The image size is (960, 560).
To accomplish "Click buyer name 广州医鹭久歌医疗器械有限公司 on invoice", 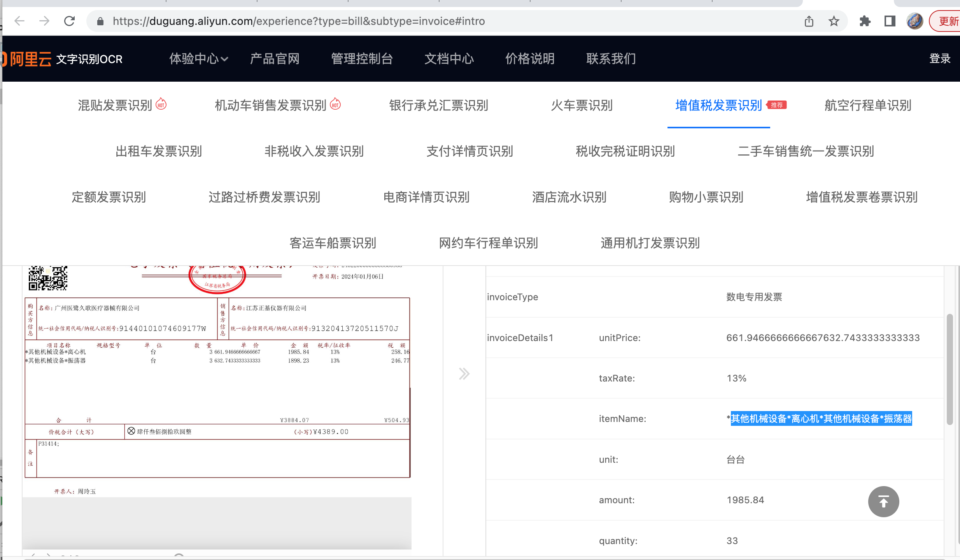I will pyautogui.click(x=97, y=308).
